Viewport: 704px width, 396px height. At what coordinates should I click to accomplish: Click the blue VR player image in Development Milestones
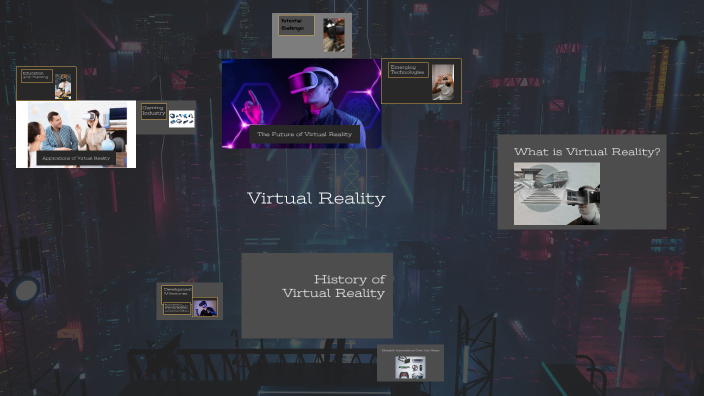[x=205, y=307]
